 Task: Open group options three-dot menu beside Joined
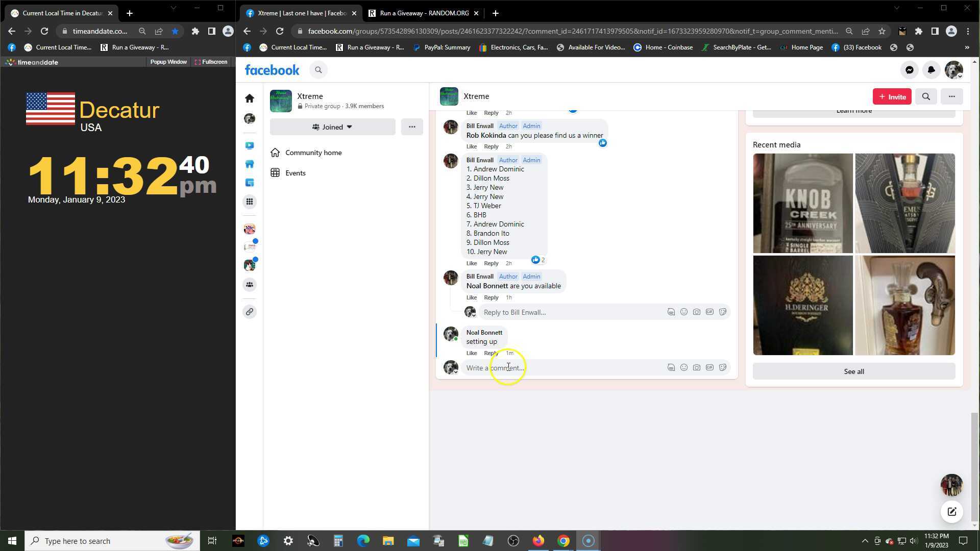412,127
